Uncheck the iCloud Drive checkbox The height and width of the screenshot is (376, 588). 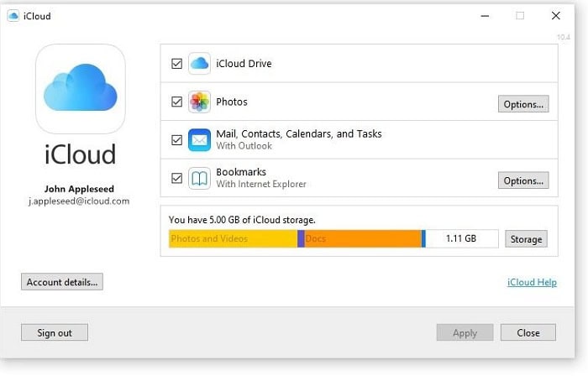[176, 64]
